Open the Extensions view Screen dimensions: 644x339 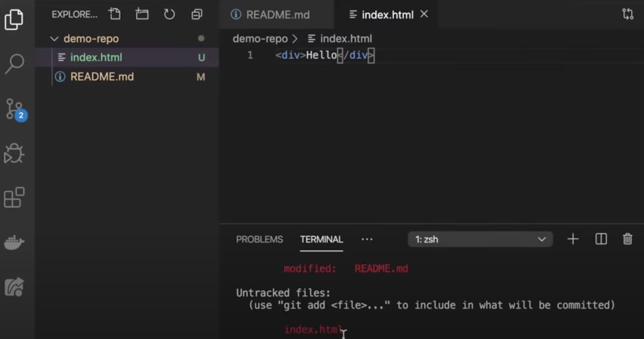pos(14,198)
